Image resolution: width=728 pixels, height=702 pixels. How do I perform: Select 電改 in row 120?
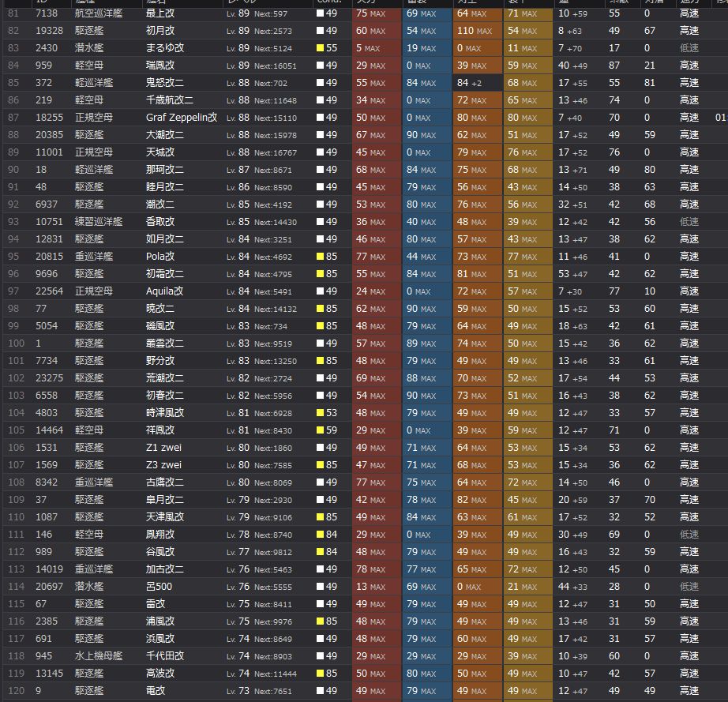pos(156,690)
